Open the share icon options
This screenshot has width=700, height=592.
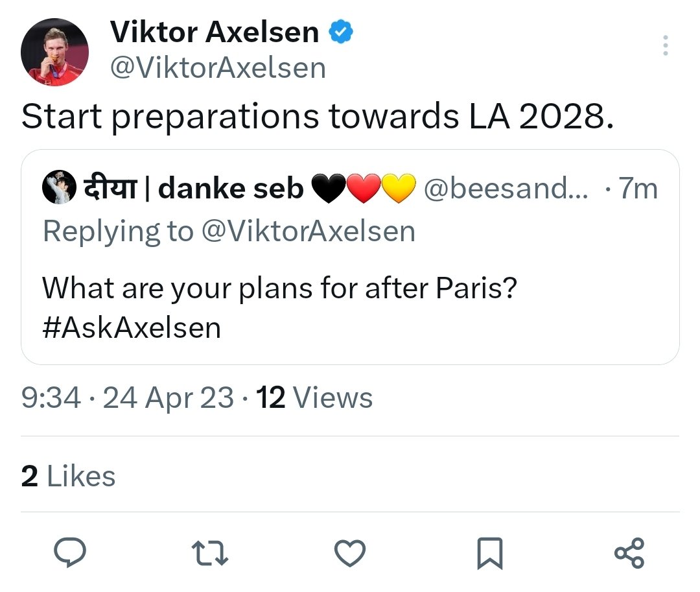(629, 554)
